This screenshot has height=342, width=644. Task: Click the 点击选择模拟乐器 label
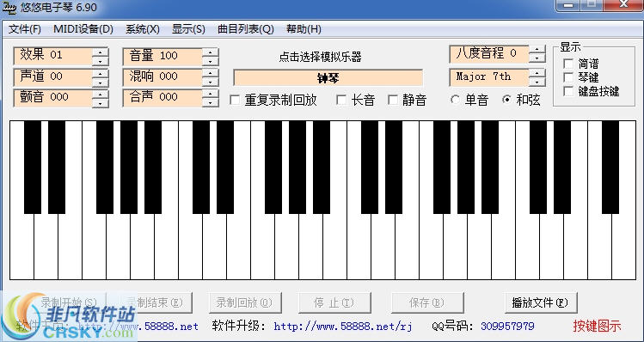(321, 57)
